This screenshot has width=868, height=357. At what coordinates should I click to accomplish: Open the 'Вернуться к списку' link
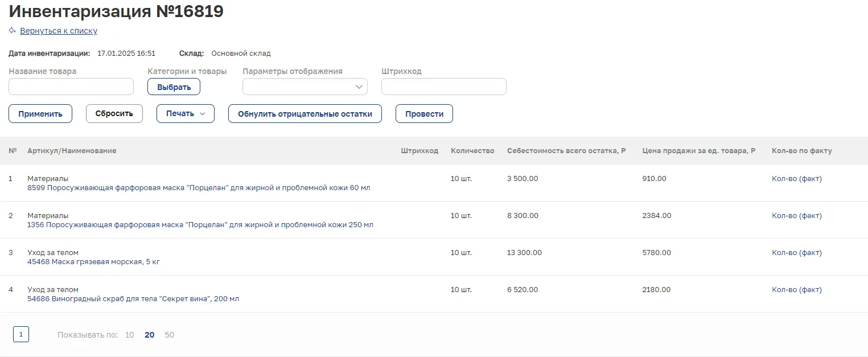click(59, 31)
